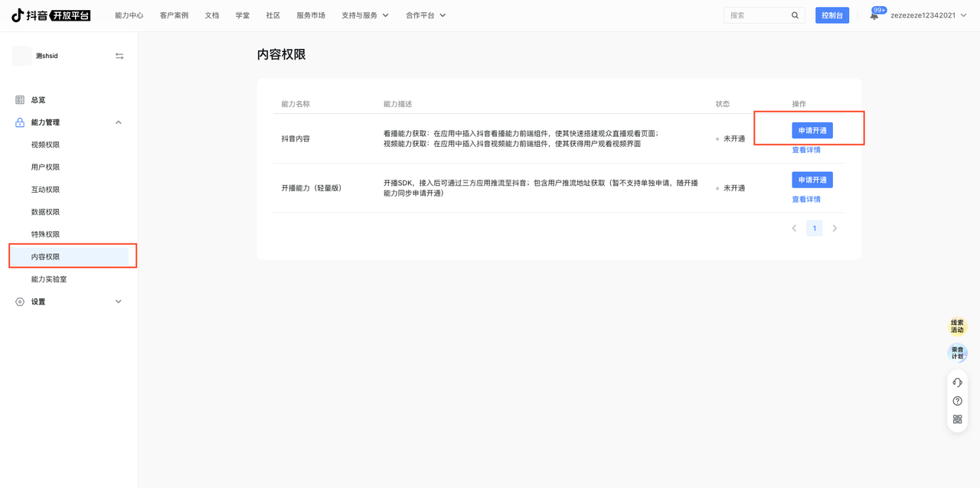
Task: Go to next page arrow
Action: pos(835,228)
